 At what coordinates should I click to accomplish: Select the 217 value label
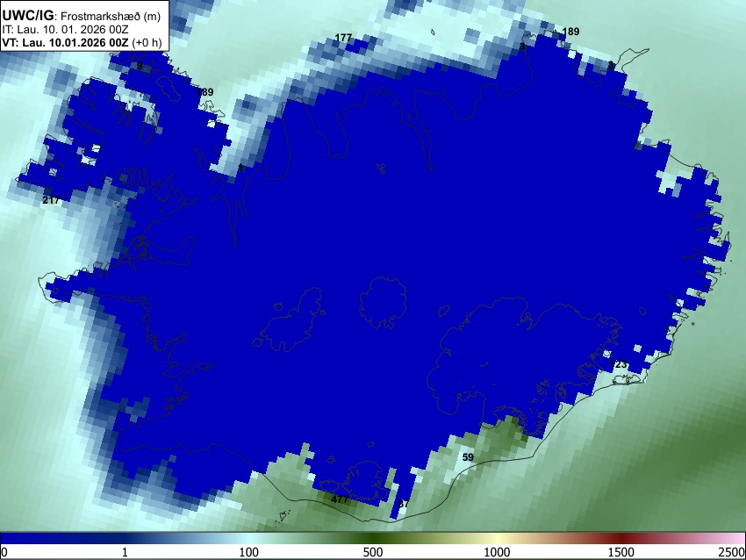51,200
